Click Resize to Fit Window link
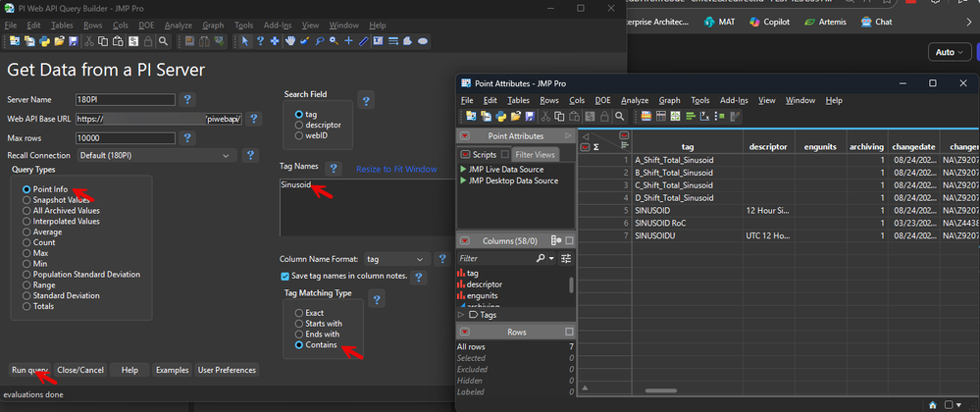 (396, 170)
